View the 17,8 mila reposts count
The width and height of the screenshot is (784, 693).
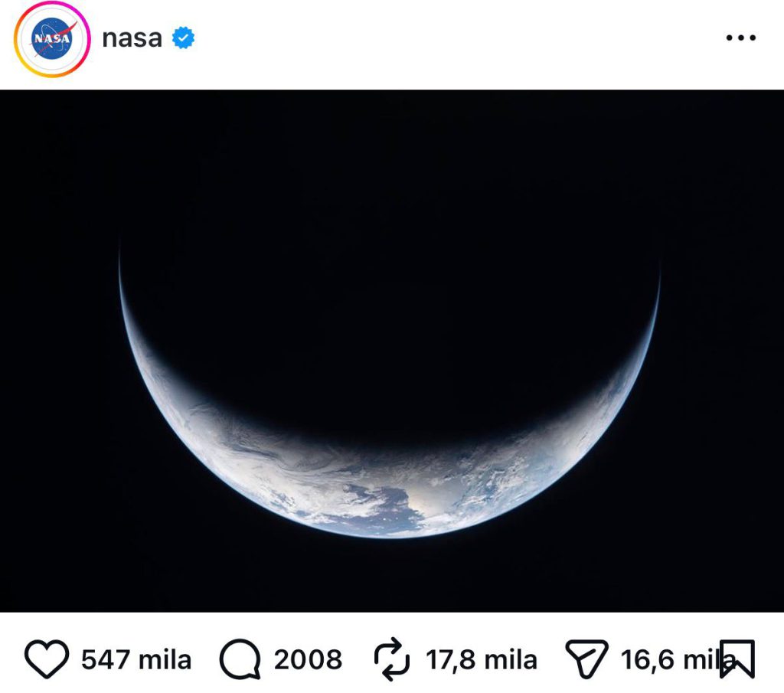click(482, 659)
